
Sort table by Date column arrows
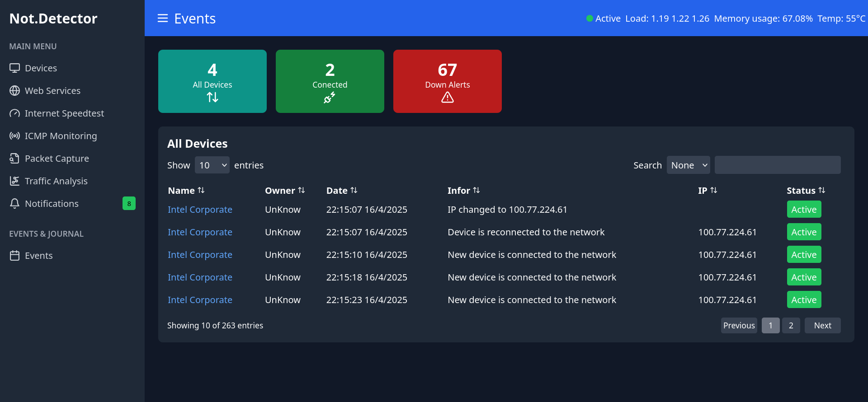click(354, 190)
